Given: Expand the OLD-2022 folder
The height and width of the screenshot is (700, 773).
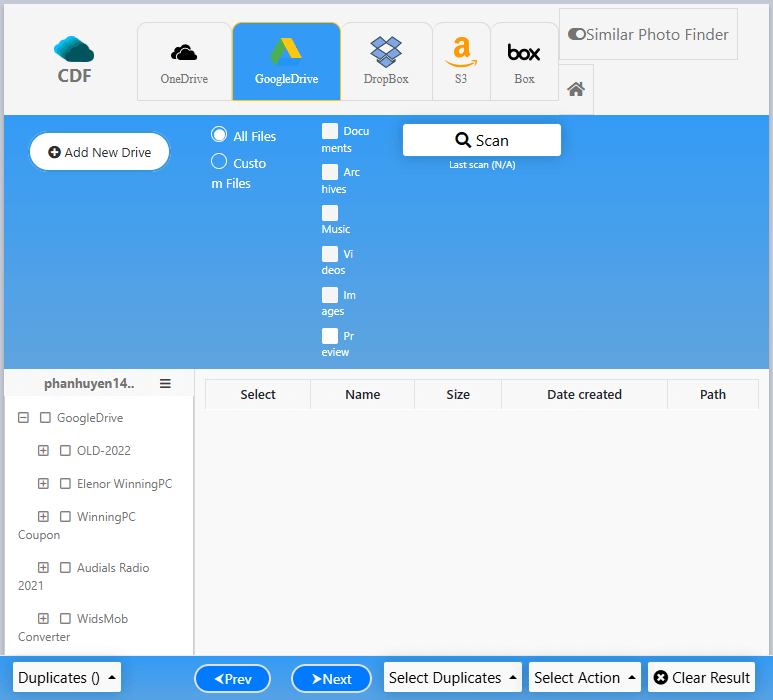Looking at the screenshot, I should (x=43, y=451).
